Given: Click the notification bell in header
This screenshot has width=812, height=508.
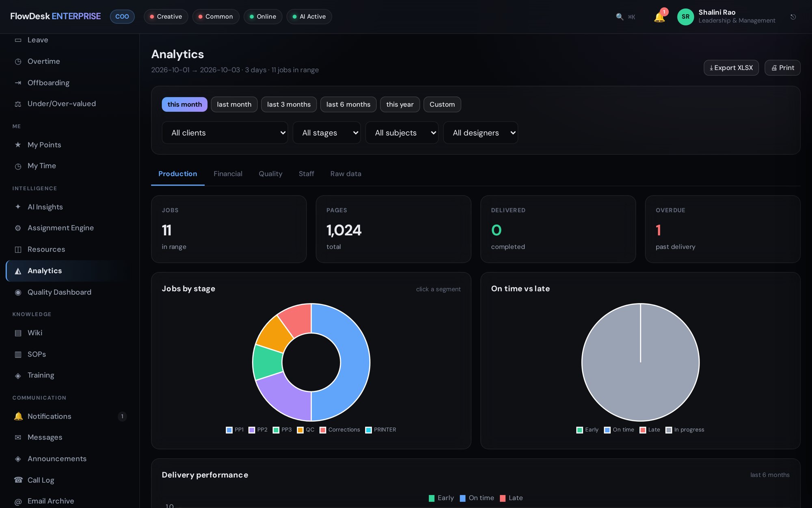Looking at the screenshot, I should coord(659,17).
